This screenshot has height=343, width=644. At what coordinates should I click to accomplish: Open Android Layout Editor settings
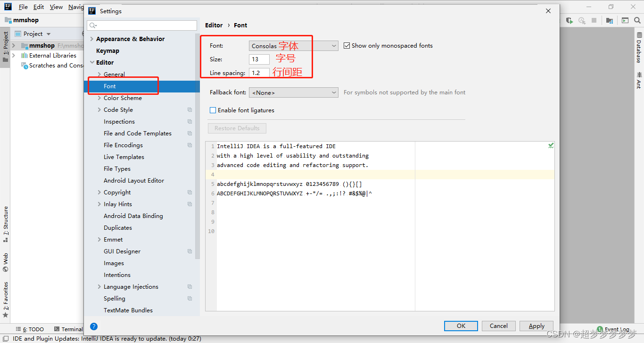coord(134,181)
